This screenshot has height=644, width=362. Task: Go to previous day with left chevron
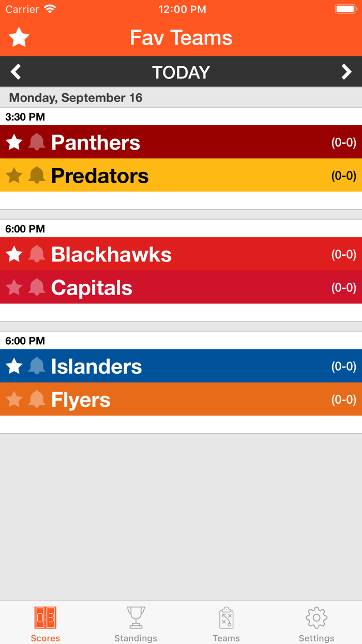[x=15, y=71]
